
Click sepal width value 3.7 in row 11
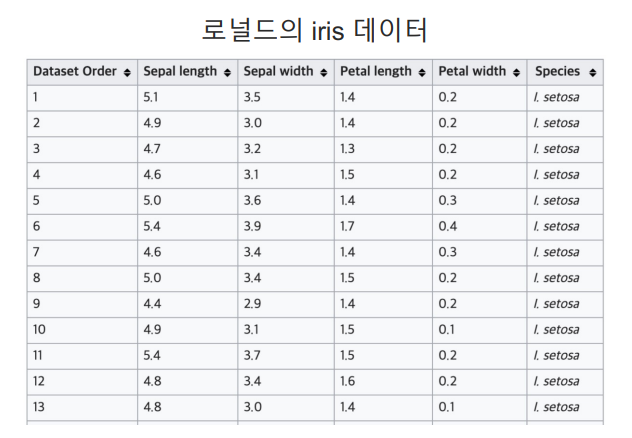click(x=252, y=355)
